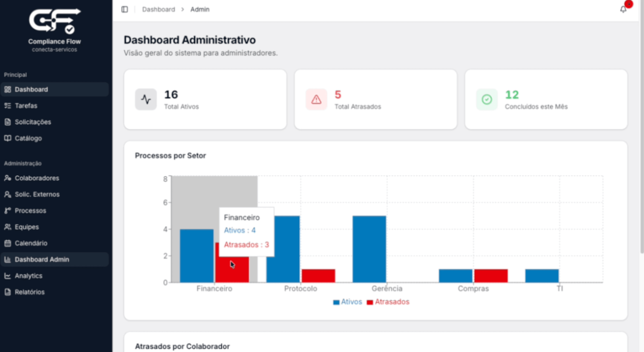Image resolution: width=644 pixels, height=352 pixels.
Task: Click the Gerência blue Ativos bar
Action: (369, 249)
